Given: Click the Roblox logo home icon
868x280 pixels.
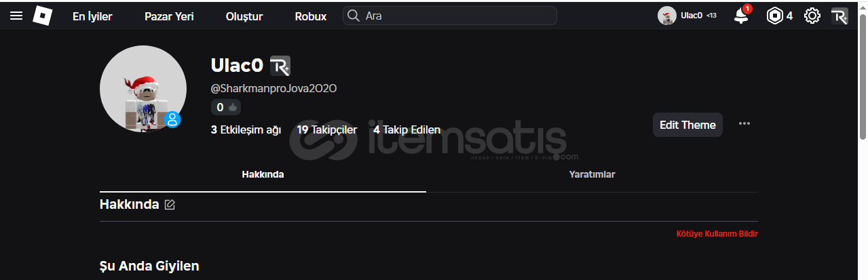Looking at the screenshot, I should pos(42,16).
